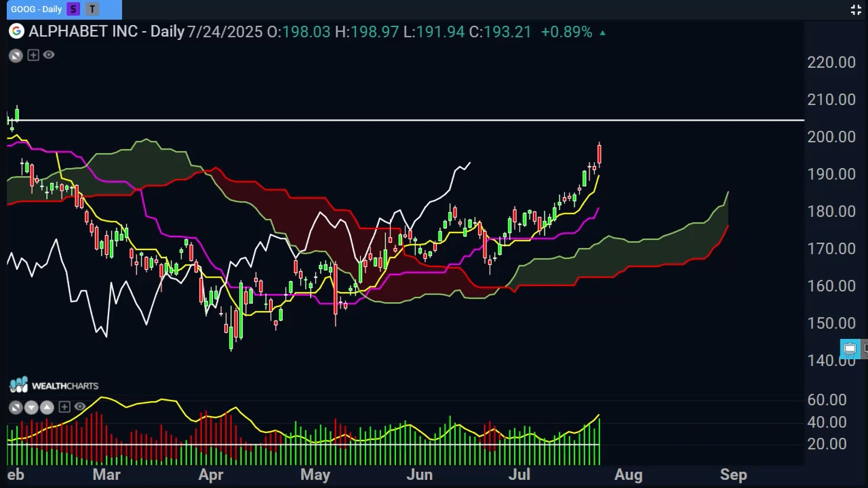The height and width of the screenshot is (488, 868).
Task: Click the green up triangle next to +0.89%
Action: coord(603,33)
